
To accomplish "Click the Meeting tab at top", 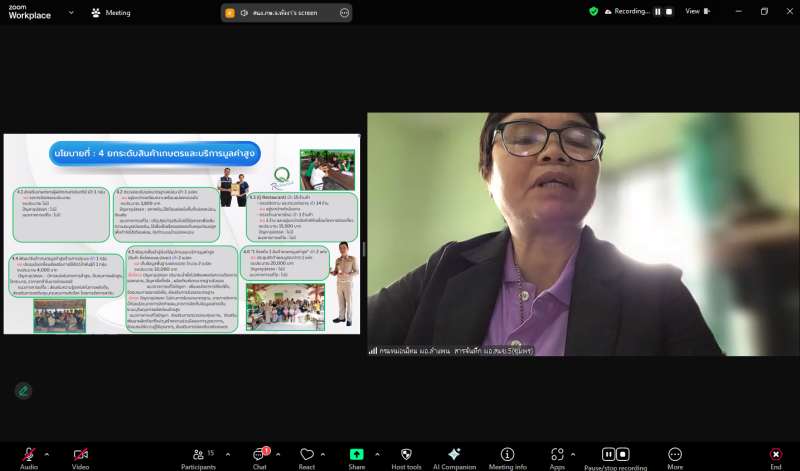I will tap(111, 12).
